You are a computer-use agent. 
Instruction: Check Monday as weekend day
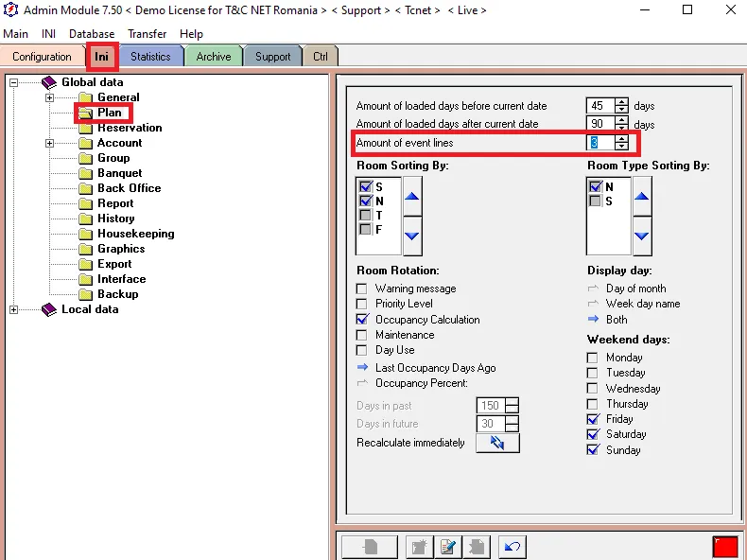(x=593, y=358)
